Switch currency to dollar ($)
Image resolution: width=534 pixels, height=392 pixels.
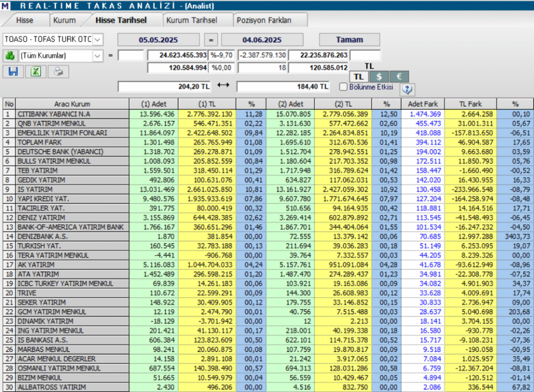[x=379, y=77]
